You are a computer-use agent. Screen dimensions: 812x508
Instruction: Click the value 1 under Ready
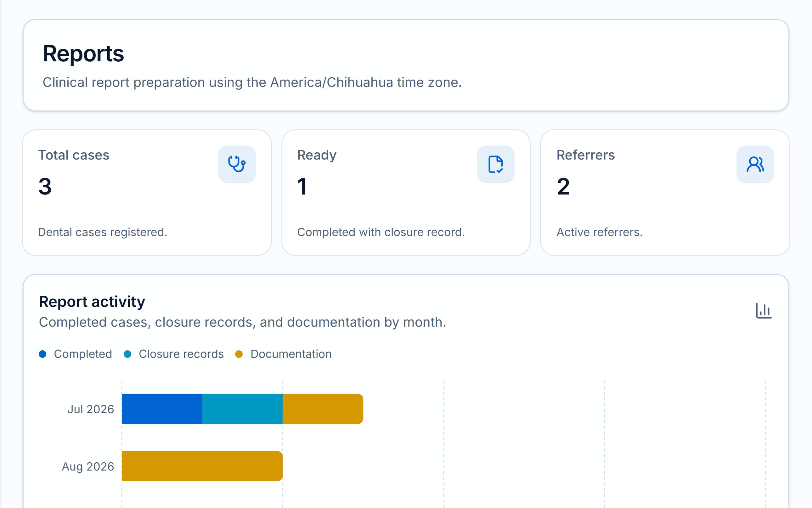tap(302, 186)
